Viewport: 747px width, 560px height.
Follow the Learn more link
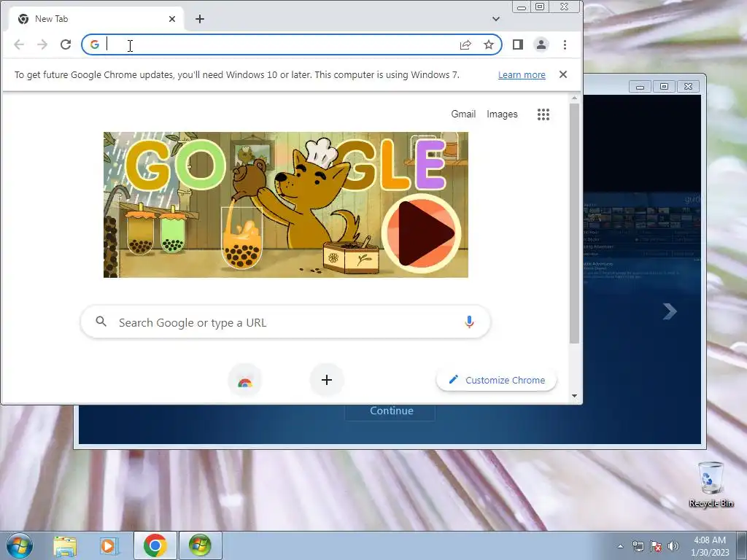pyautogui.click(x=522, y=75)
